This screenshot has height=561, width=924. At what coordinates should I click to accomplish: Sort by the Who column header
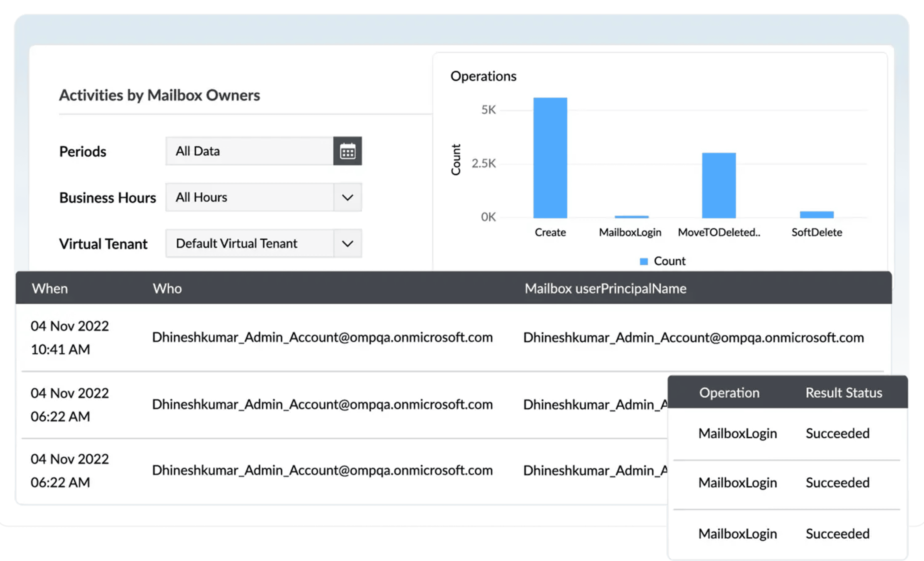[167, 289]
